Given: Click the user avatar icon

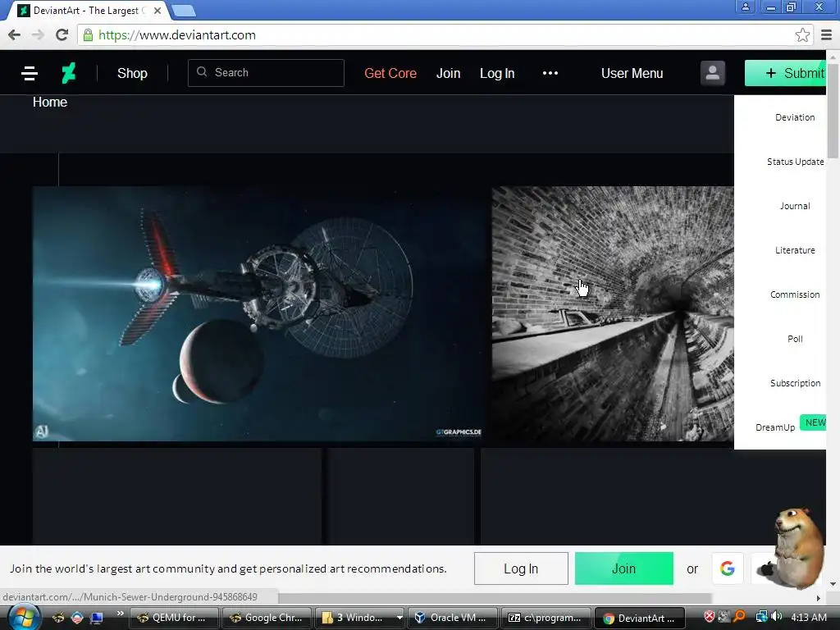Looking at the screenshot, I should (713, 73).
